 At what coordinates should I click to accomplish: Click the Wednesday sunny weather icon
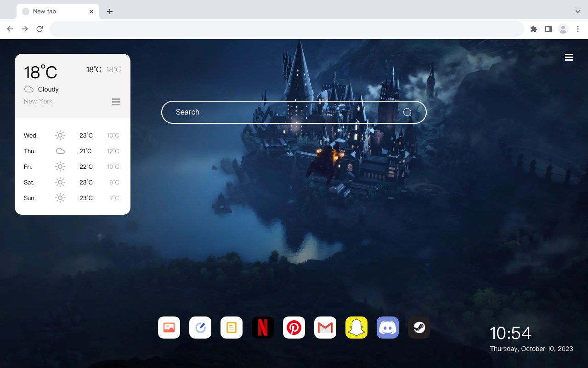60,135
